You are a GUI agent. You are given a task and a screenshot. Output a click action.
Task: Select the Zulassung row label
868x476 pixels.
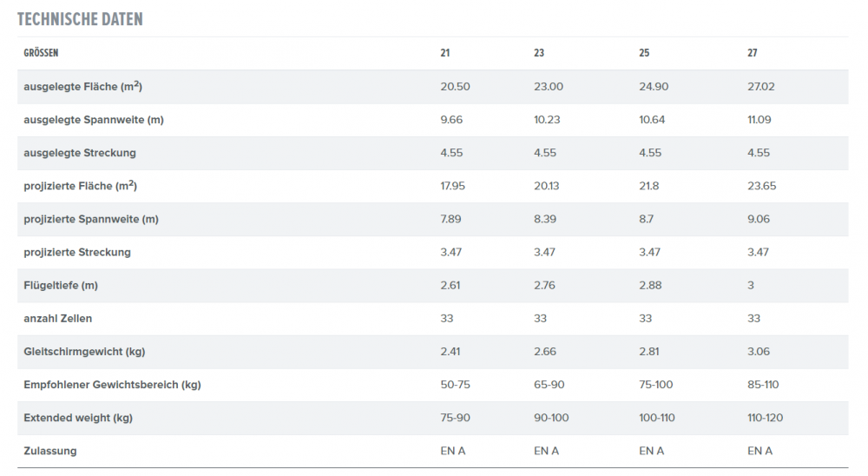[x=49, y=451]
